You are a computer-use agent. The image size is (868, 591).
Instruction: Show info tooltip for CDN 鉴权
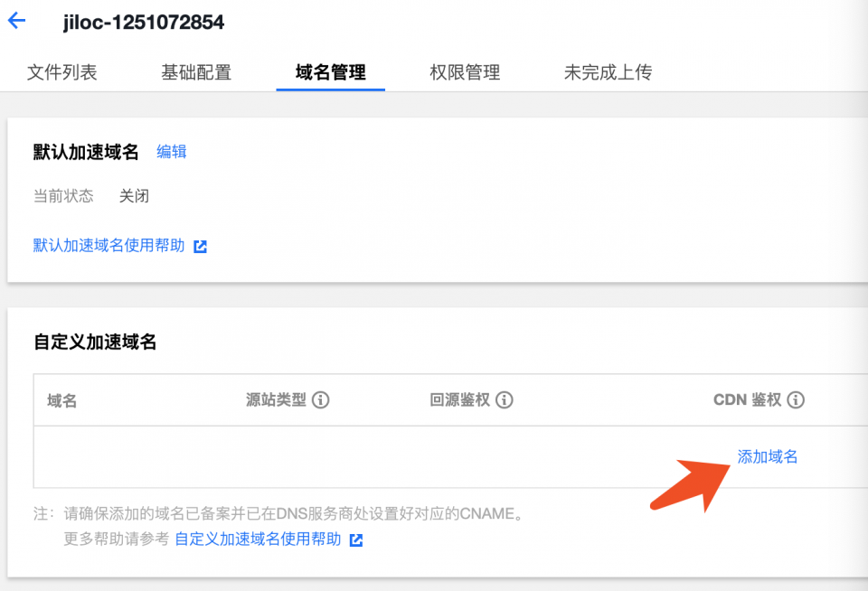(796, 400)
